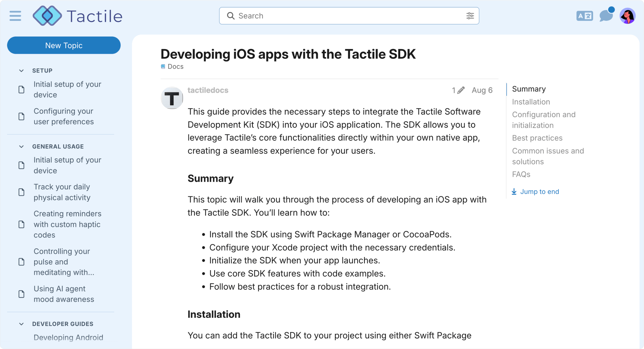644x349 pixels.
Task: Open the hamburger navigation menu
Action: pyautogui.click(x=15, y=16)
